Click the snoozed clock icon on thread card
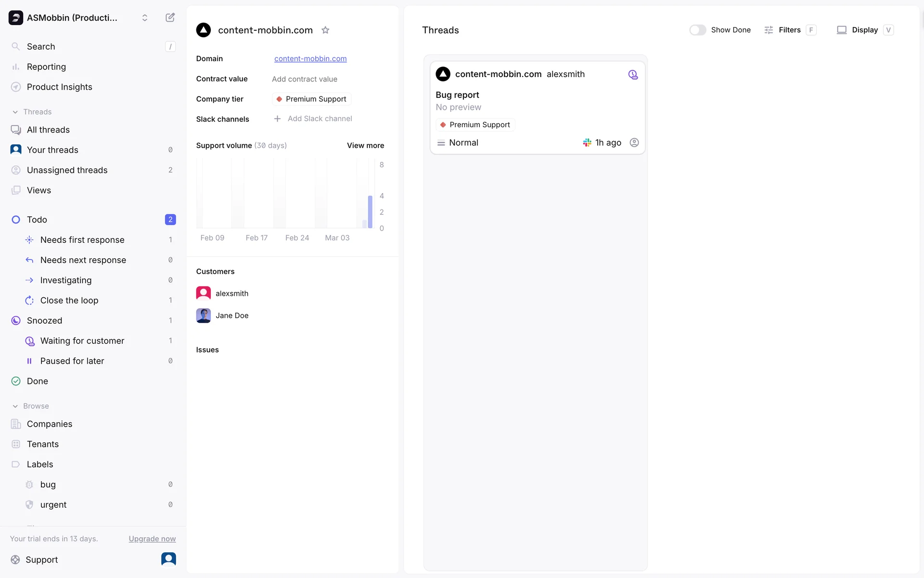 633,75
